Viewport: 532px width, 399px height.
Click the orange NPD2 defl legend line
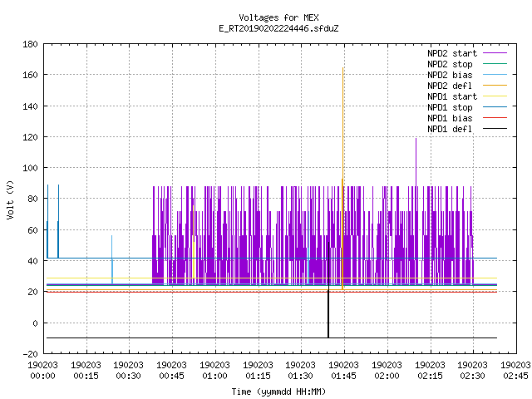click(x=495, y=86)
